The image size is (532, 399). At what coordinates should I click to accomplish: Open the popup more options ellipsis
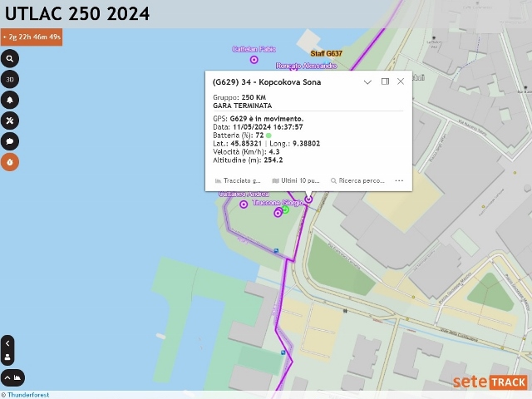[x=399, y=180]
